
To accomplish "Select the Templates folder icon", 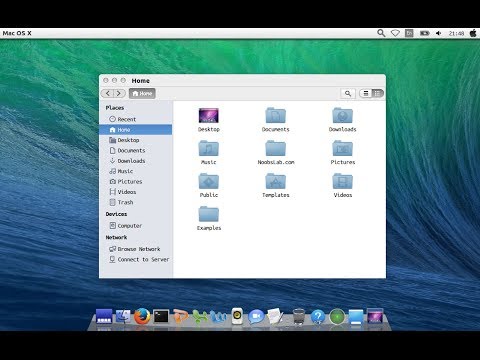I will pyautogui.click(x=276, y=181).
